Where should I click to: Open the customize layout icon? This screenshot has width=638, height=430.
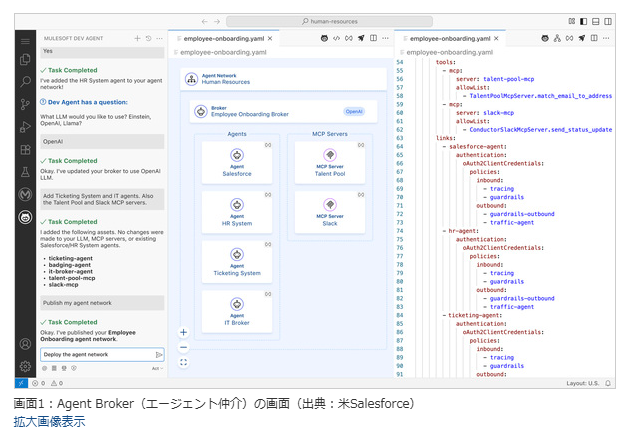572,21
